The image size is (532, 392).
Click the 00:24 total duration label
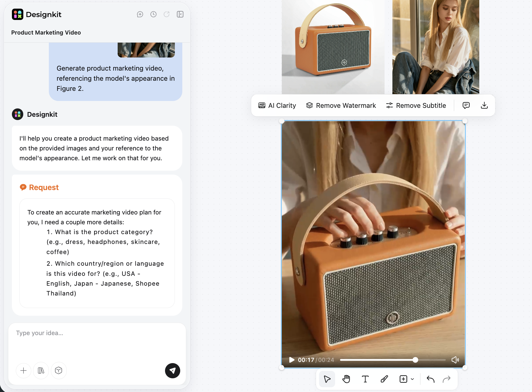click(326, 360)
